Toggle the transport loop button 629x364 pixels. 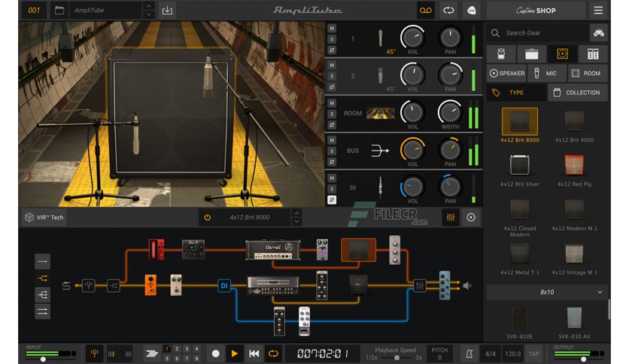tap(273, 353)
